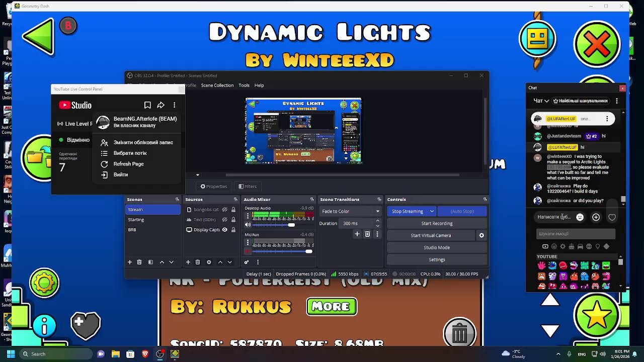This screenshot has width=644, height=362.
Task: Click Geometry Dash trash delete song button
Action: 459,333
